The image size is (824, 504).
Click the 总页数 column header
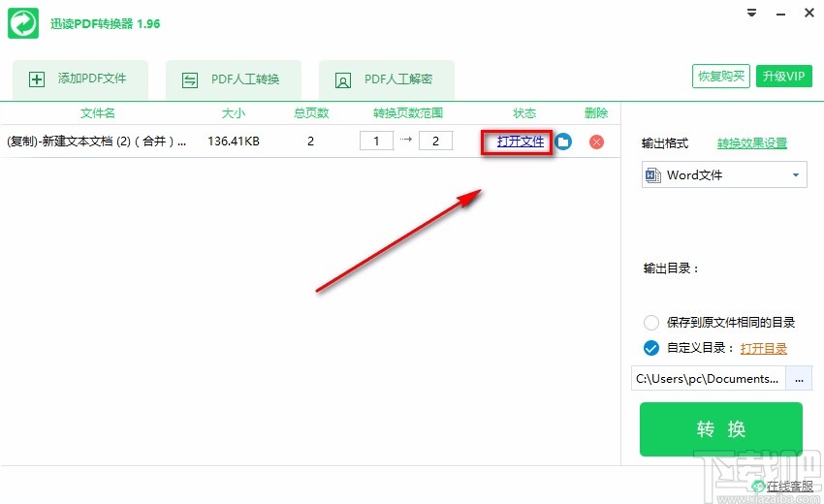click(311, 113)
